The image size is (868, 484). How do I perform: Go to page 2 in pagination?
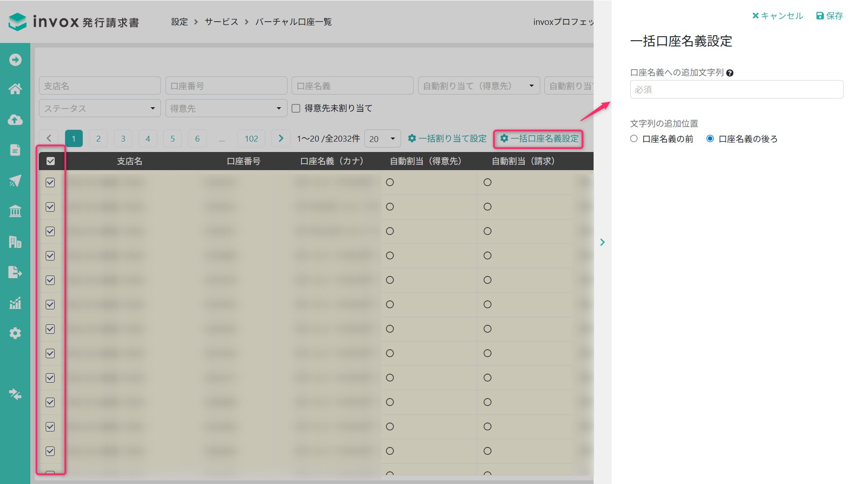98,139
